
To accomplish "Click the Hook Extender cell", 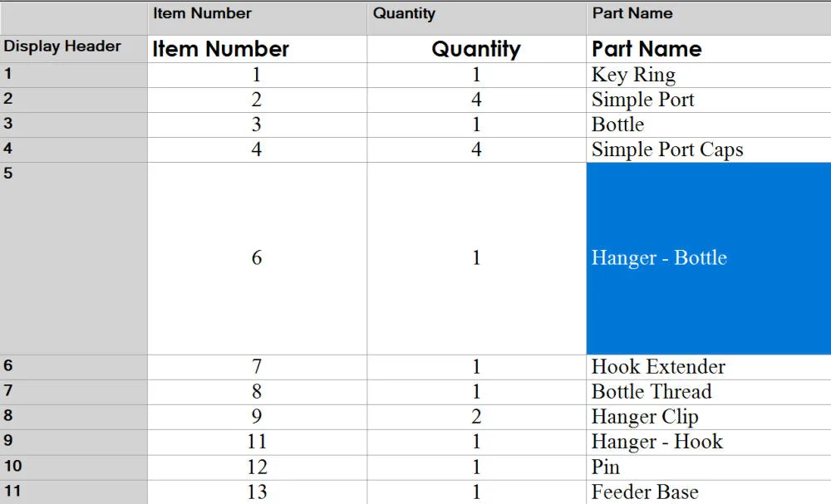I will [709, 367].
